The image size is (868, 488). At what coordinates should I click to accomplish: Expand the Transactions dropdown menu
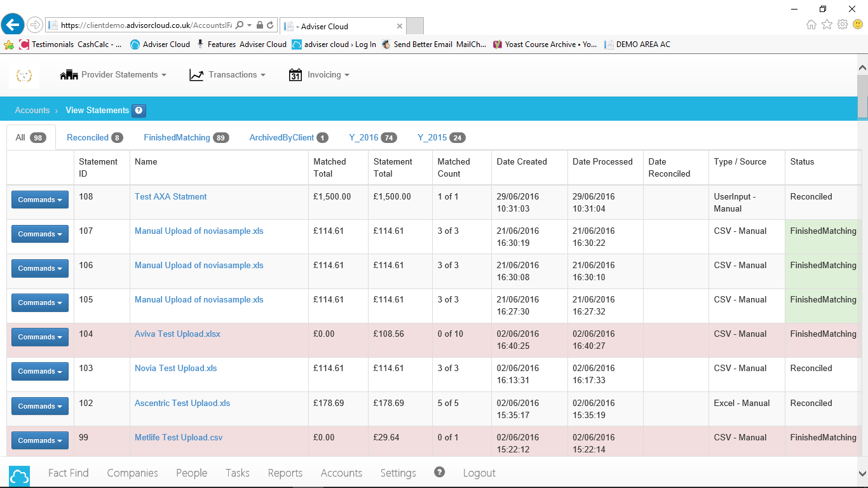pos(227,75)
